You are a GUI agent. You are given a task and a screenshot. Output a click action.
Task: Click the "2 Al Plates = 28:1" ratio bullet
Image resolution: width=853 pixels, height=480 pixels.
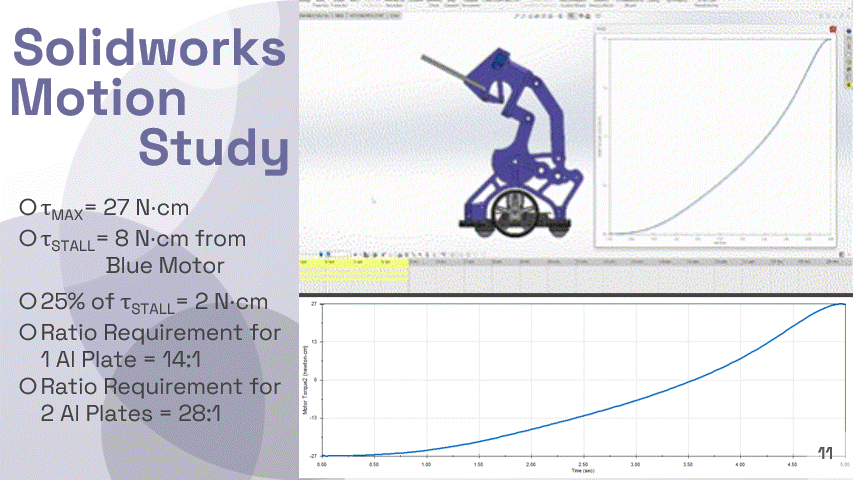(x=150, y=400)
